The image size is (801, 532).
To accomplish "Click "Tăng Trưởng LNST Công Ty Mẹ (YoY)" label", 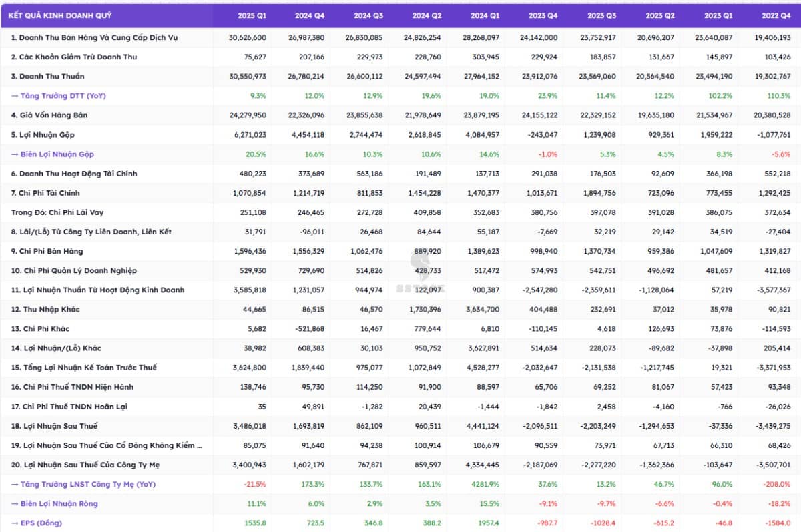I will point(83,484).
